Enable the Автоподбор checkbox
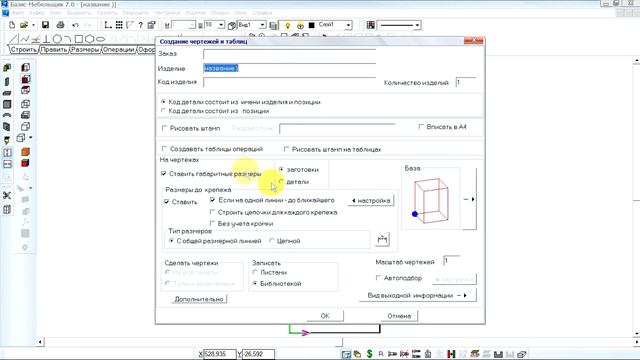Viewport: 640px width, 360px height. [378, 278]
